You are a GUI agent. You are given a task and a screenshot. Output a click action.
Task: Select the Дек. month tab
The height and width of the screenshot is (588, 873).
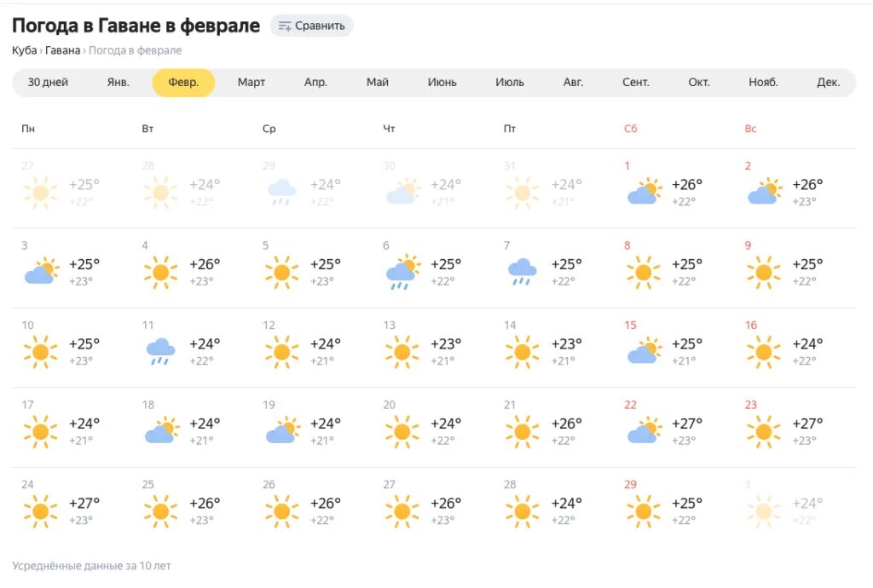click(x=828, y=83)
